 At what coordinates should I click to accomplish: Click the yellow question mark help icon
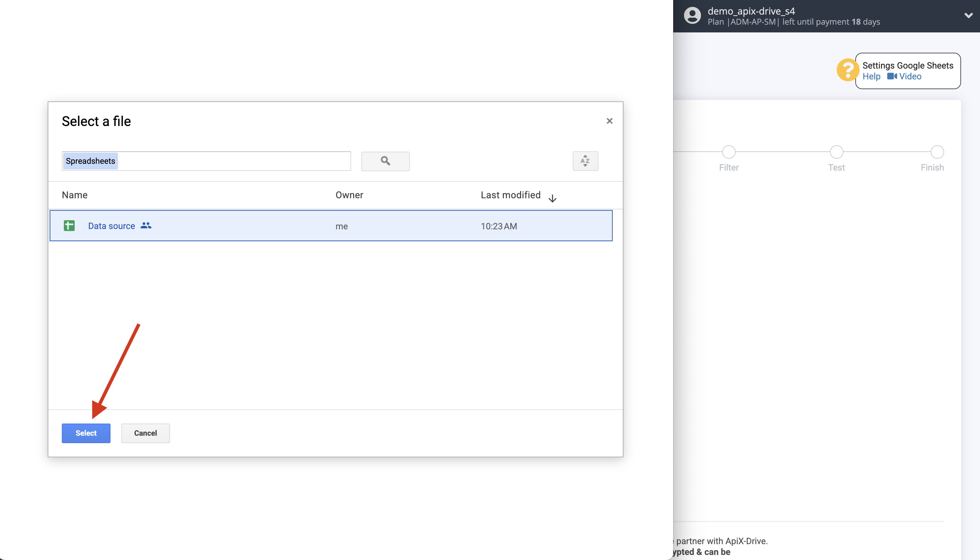(x=848, y=70)
